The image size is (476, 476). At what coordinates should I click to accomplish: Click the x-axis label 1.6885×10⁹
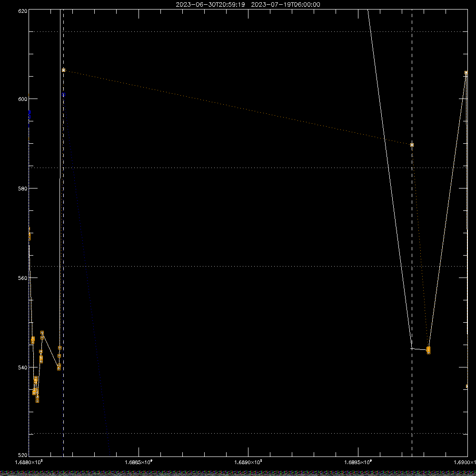(139, 462)
